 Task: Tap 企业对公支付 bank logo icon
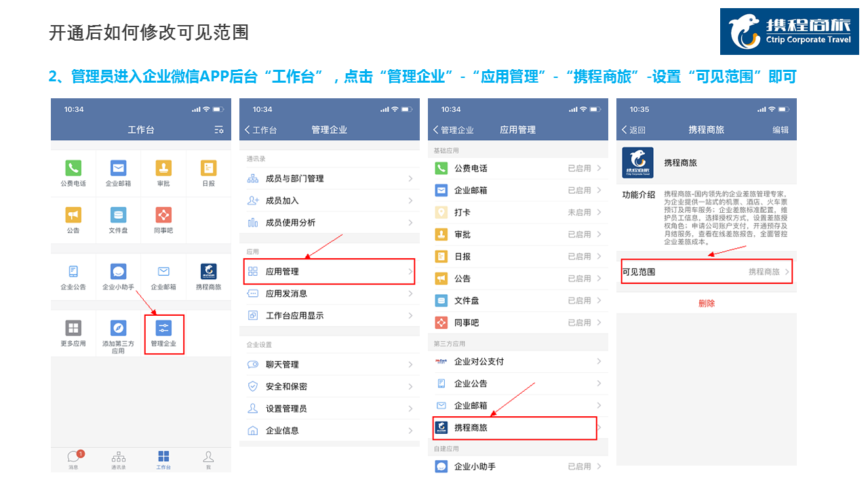pyautogui.click(x=441, y=361)
